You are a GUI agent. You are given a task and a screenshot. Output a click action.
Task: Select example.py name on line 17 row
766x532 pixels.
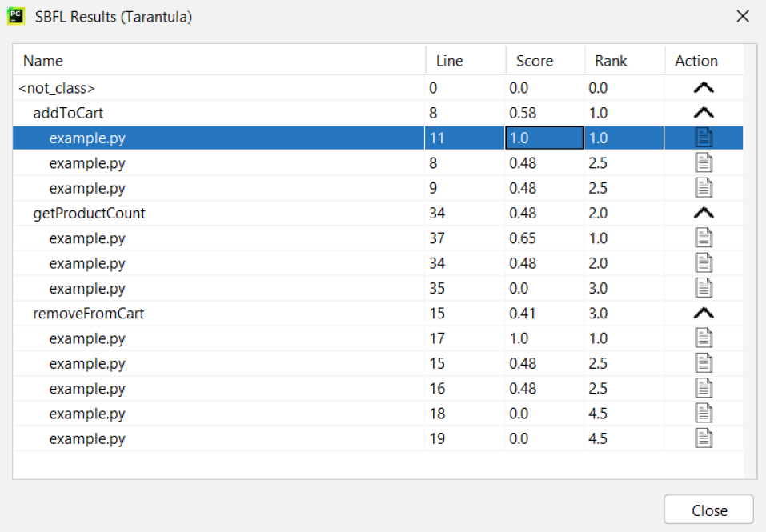click(x=87, y=338)
